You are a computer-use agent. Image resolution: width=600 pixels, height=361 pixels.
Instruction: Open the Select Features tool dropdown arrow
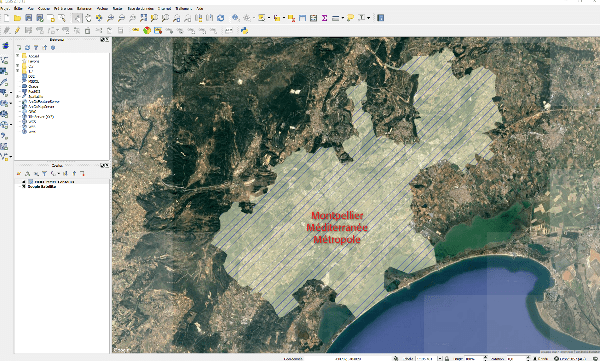click(268, 18)
